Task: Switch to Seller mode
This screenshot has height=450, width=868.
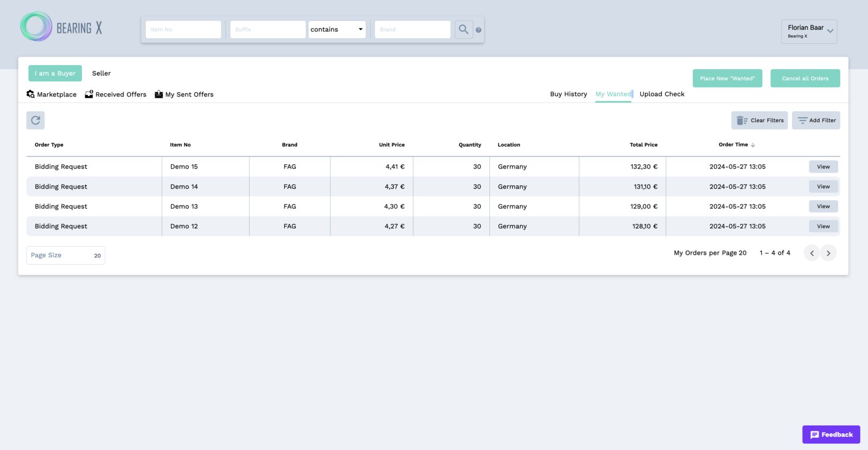Action: (101, 73)
